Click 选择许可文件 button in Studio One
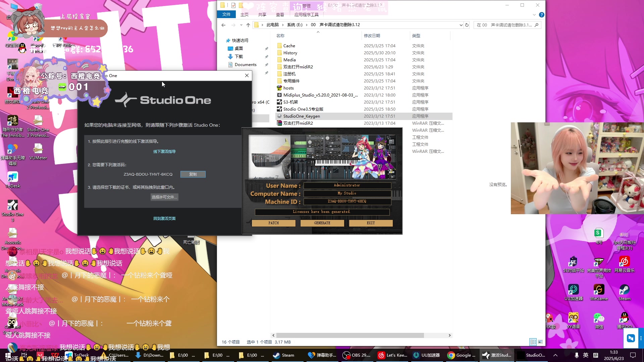Image resolution: width=644 pixels, height=362 pixels. (x=164, y=197)
